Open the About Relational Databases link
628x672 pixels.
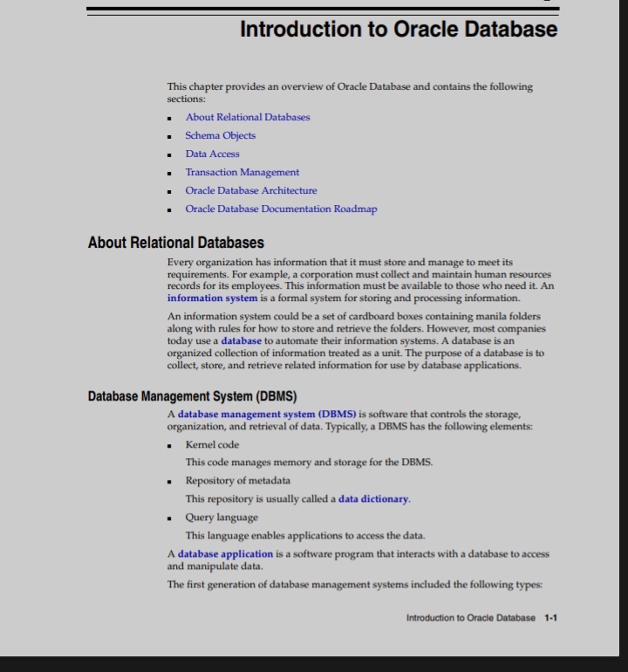coord(248,117)
